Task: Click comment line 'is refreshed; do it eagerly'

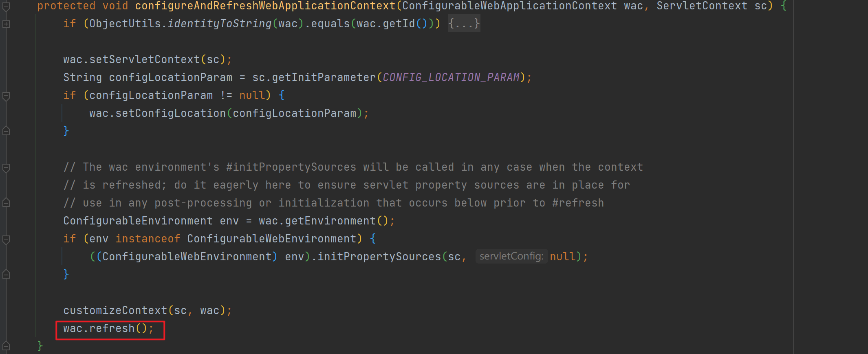Action: [347, 185]
